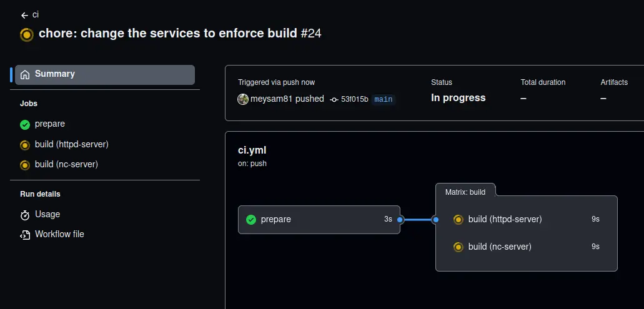Viewport: 644px width, 309px height.
Task: Open commit hash 53f015b link
Action: click(354, 99)
